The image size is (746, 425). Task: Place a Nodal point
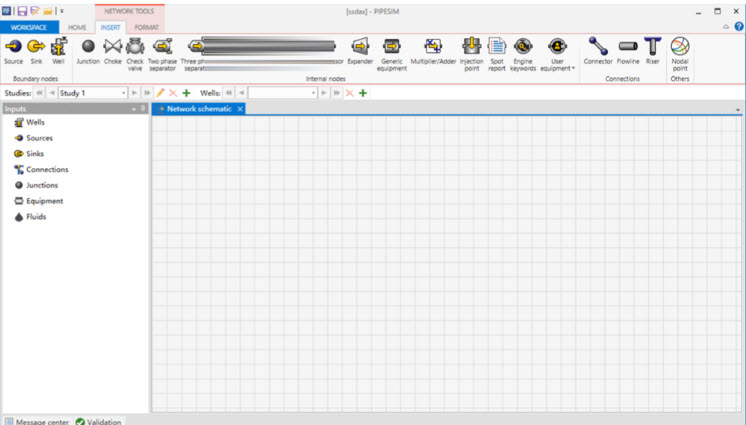click(680, 52)
